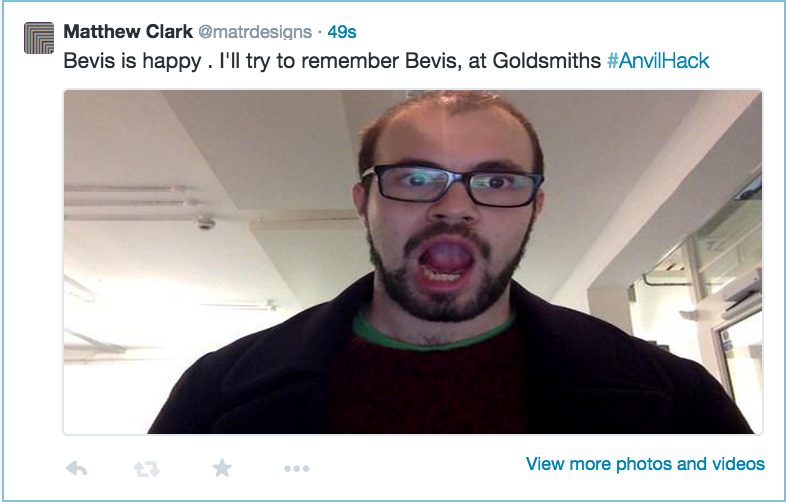Open permalink via the tweet's time stamp
This screenshot has height=502, width=786.
coord(342,32)
